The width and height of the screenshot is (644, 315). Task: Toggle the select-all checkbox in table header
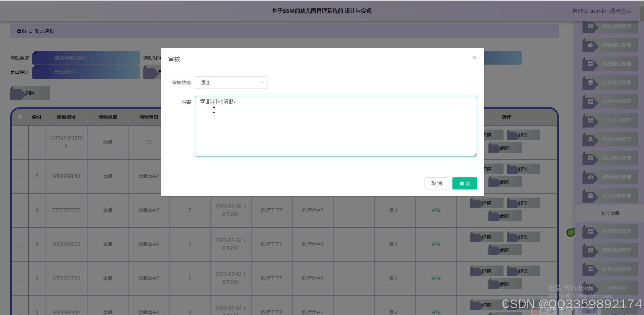(20, 117)
